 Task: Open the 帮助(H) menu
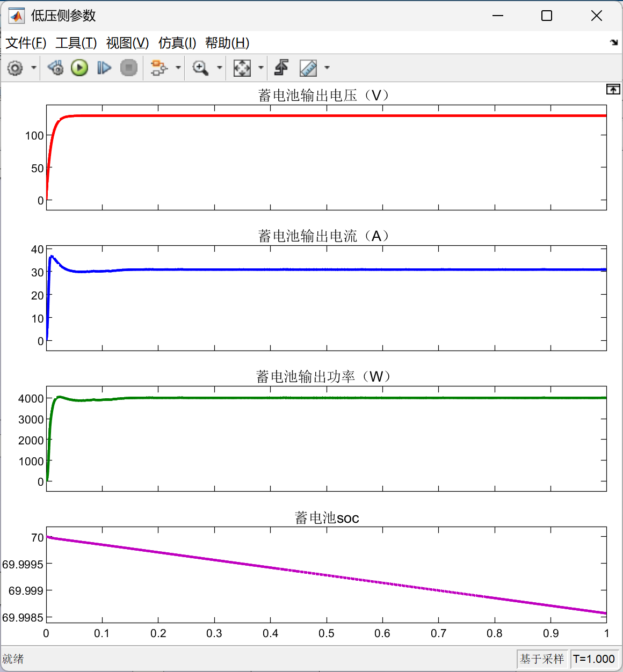227,43
